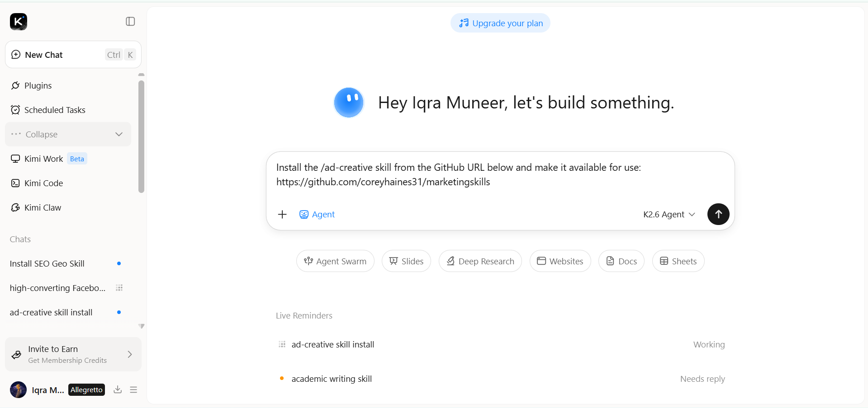Click the user profile avatar
The image size is (868, 408).
point(18,389)
